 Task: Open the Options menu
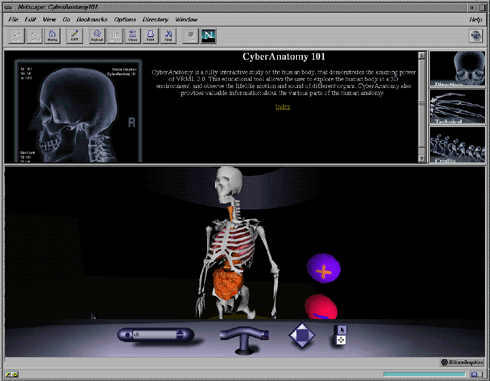point(125,19)
